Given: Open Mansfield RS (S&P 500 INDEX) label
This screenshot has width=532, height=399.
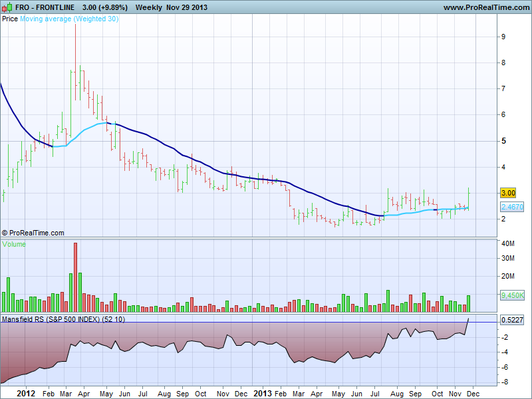Looking at the screenshot, I should tap(63, 319).
